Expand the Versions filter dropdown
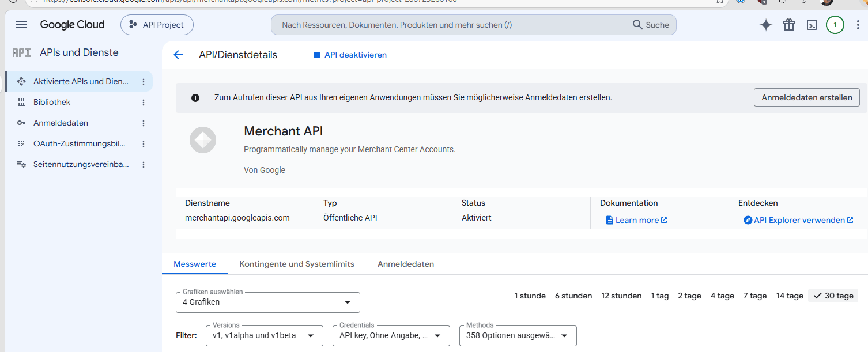This screenshot has width=868, height=352. (265, 336)
